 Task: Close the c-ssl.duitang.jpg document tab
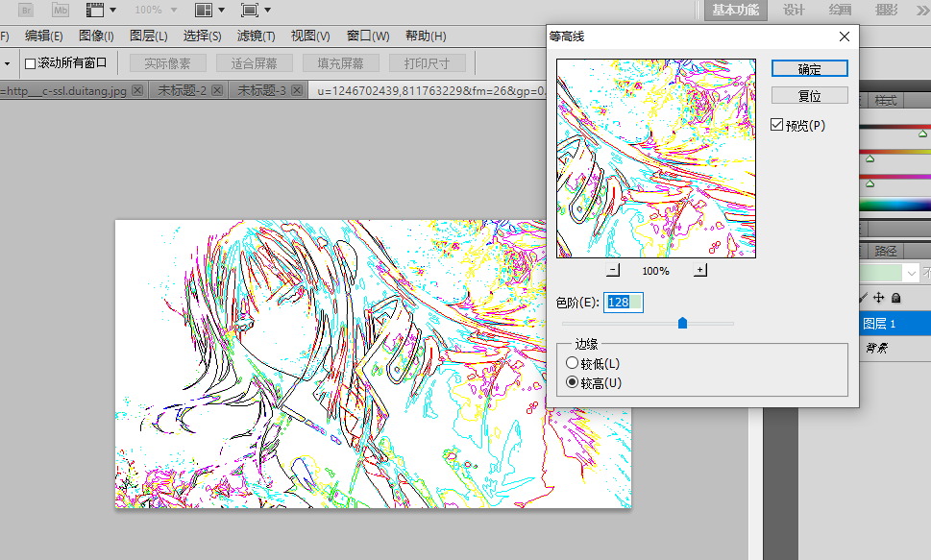pyautogui.click(x=137, y=90)
